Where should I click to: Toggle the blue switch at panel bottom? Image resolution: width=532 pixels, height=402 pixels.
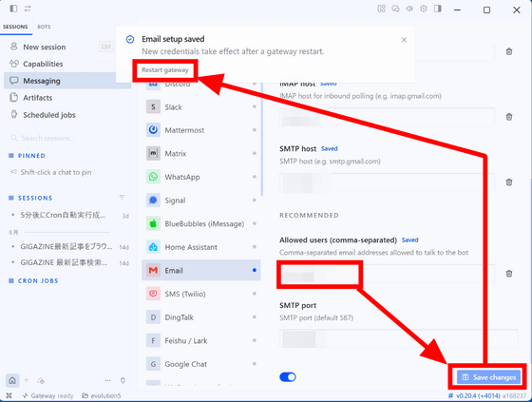point(288,377)
